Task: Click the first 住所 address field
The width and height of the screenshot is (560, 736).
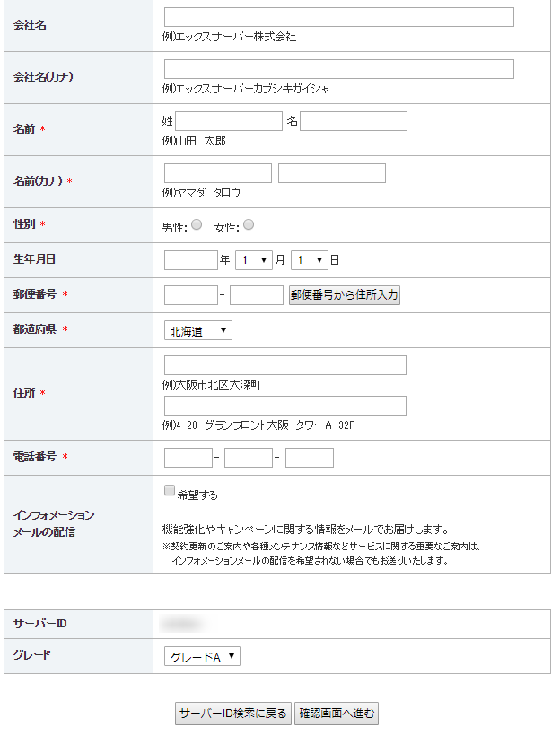Action: pos(284,365)
